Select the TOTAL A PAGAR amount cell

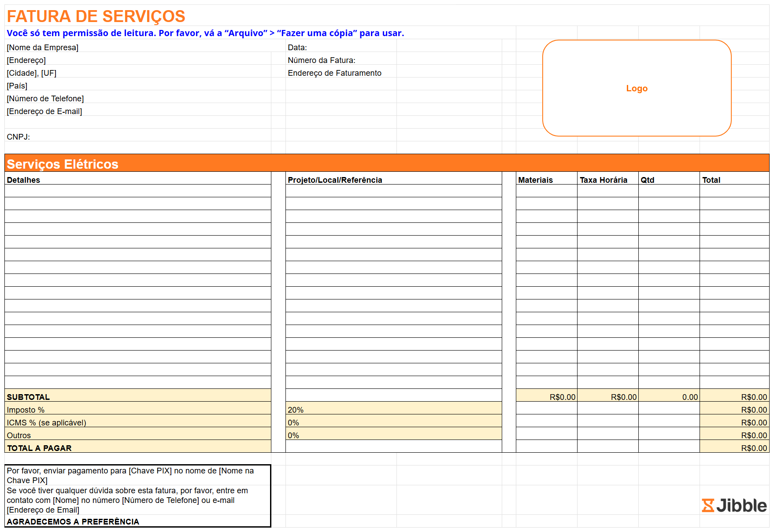point(734,448)
